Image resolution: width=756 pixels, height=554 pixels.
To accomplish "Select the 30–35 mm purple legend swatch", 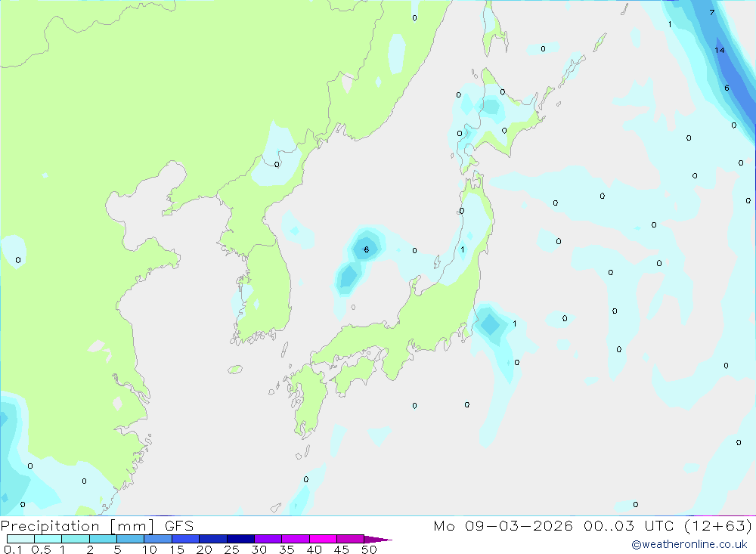I will (268, 539).
